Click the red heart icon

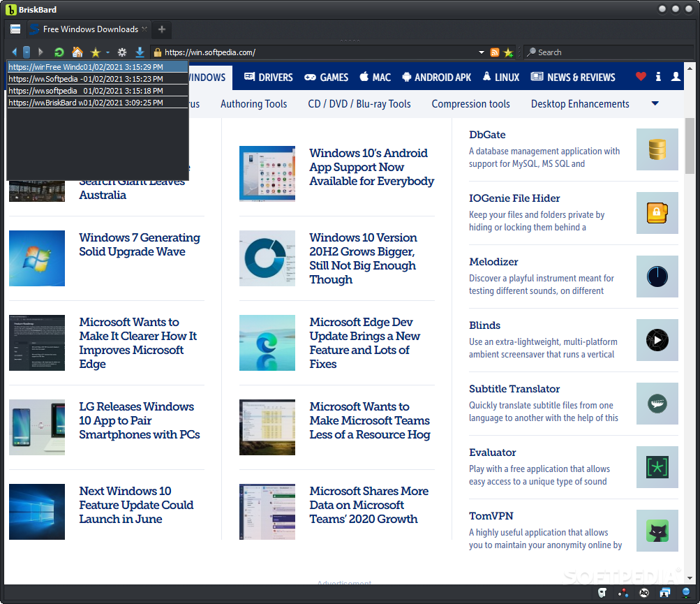pos(641,77)
